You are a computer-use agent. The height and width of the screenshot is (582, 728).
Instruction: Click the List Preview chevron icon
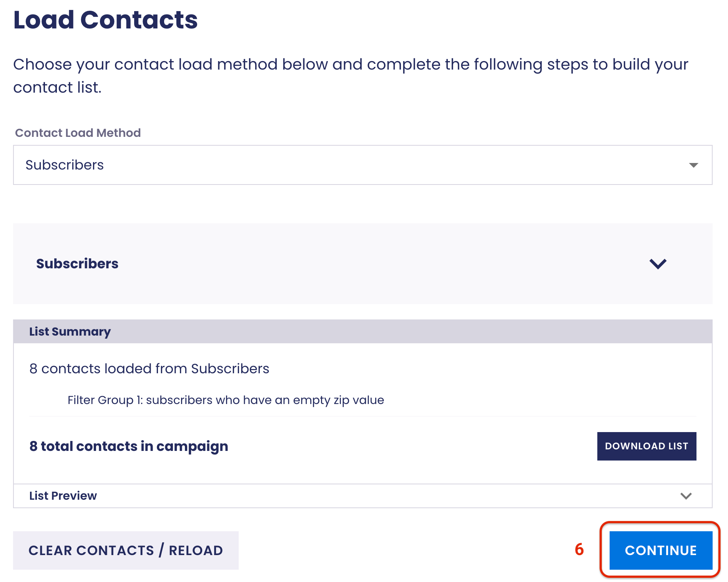point(686,496)
